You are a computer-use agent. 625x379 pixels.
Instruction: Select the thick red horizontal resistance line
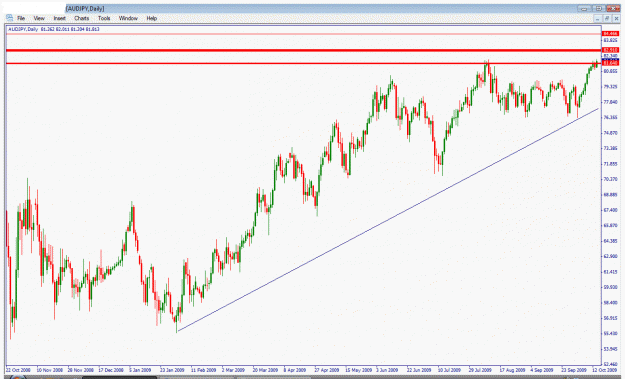303,50
